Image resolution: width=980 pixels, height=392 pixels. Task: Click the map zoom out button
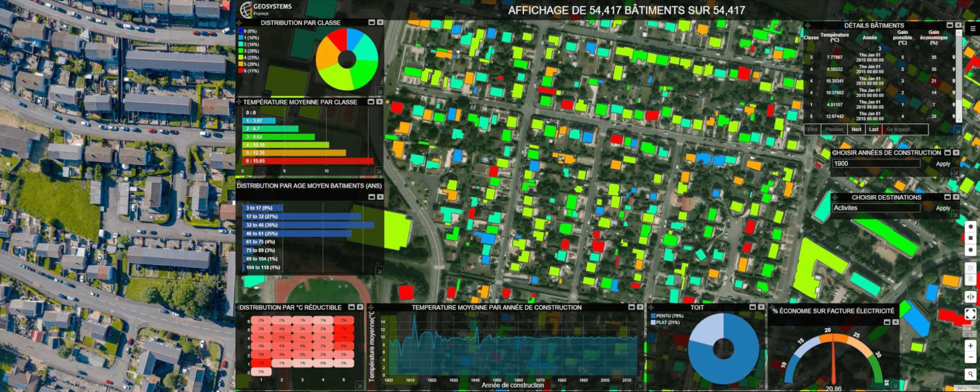pos(970,357)
